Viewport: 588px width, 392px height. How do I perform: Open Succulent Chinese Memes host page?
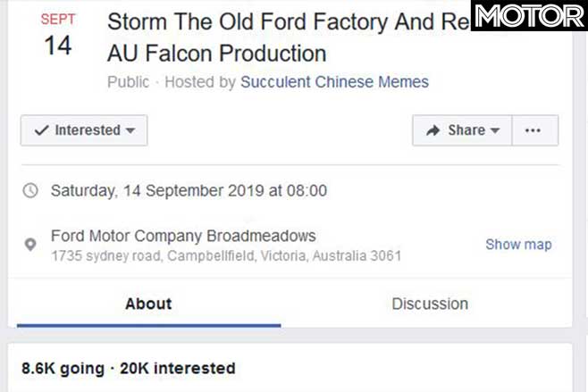pos(334,81)
